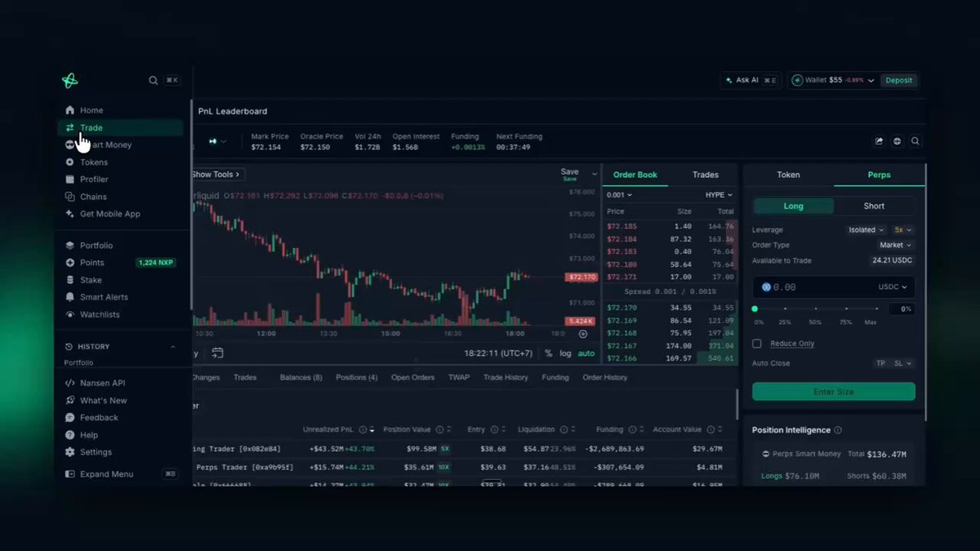Click the search icon in header toolbar
This screenshot has width=980, height=551.
[915, 141]
